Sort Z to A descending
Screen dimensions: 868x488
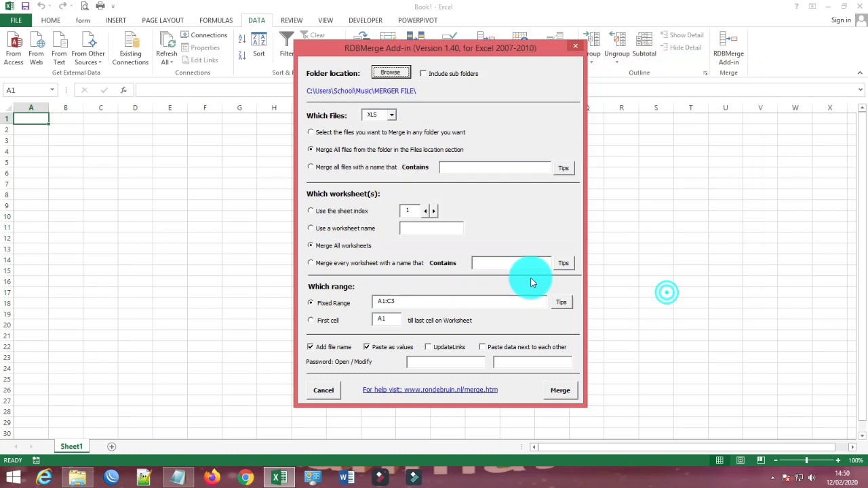point(242,56)
